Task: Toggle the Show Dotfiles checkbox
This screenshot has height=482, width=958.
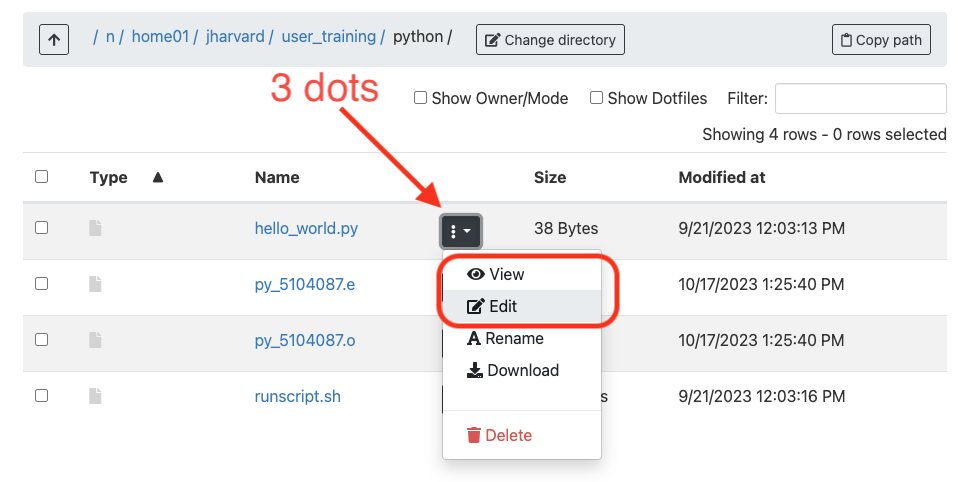Action: 596,98
